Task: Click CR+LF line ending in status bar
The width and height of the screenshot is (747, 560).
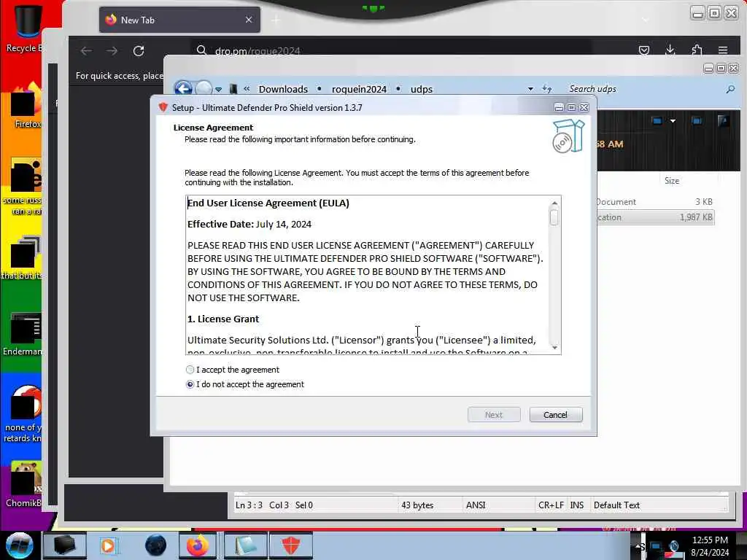Action: pos(551,505)
